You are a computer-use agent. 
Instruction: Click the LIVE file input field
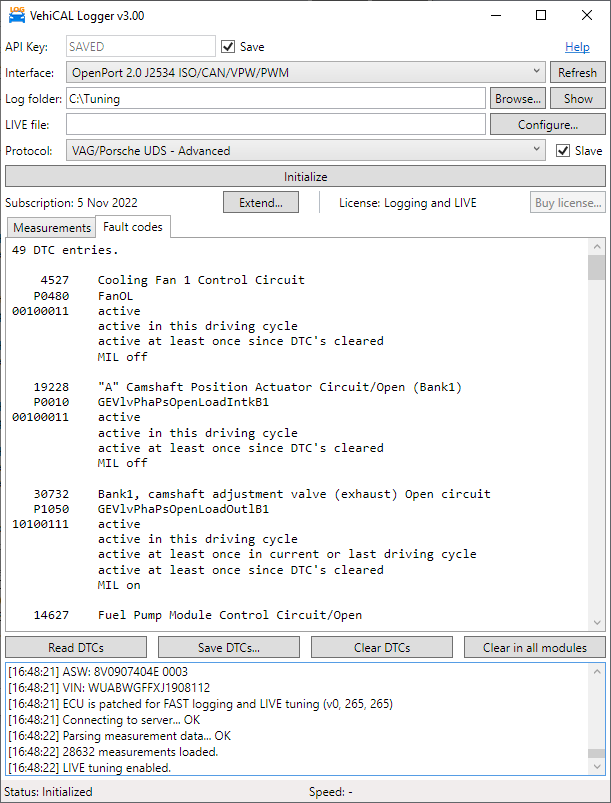[276, 125]
